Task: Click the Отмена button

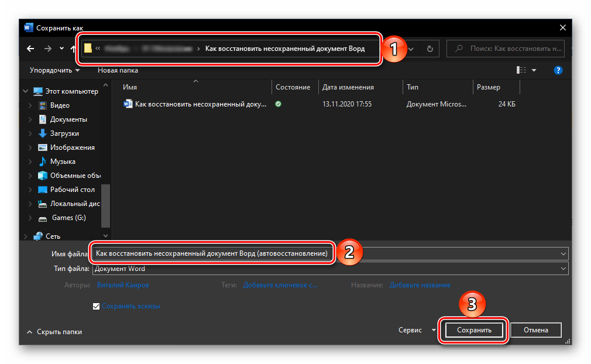Action: [x=535, y=330]
